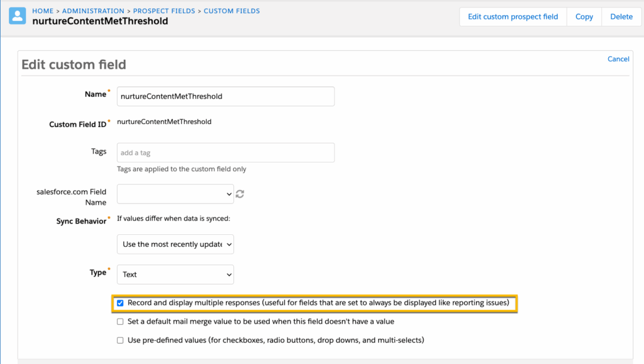
Task: Click the Edit custom prospect field button
Action: 513,17
